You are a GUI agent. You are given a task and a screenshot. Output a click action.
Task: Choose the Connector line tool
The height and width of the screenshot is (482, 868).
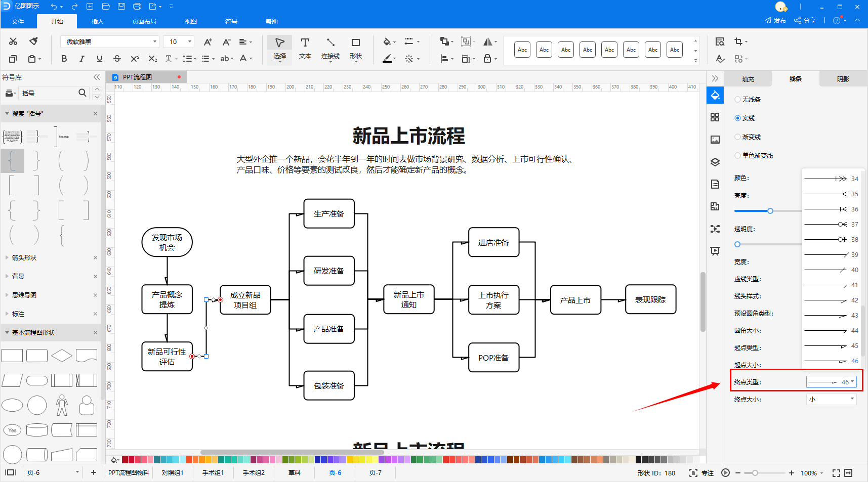[x=330, y=48]
